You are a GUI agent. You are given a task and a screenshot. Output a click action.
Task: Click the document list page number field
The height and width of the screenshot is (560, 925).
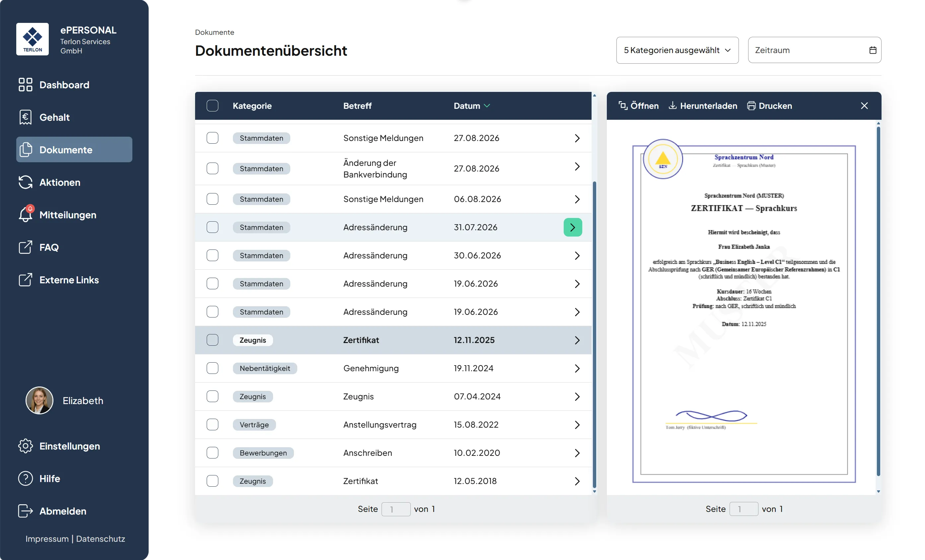tap(396, 509)
